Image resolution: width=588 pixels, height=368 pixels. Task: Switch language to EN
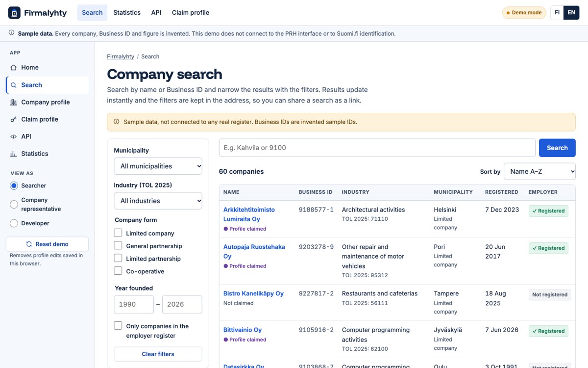pyautogui.click(x=571, y=13)
